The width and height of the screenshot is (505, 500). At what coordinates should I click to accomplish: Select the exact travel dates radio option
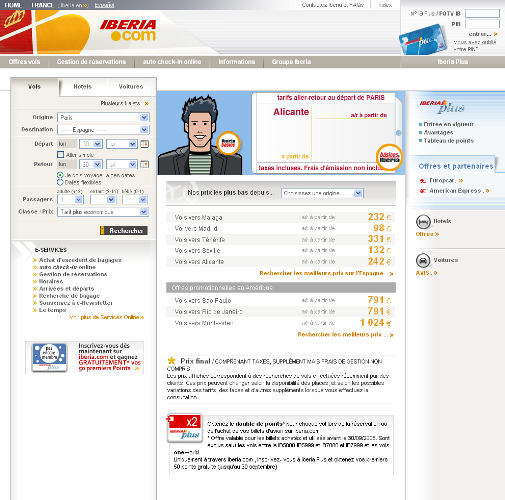pyautogui.click(x=60, y=175)
